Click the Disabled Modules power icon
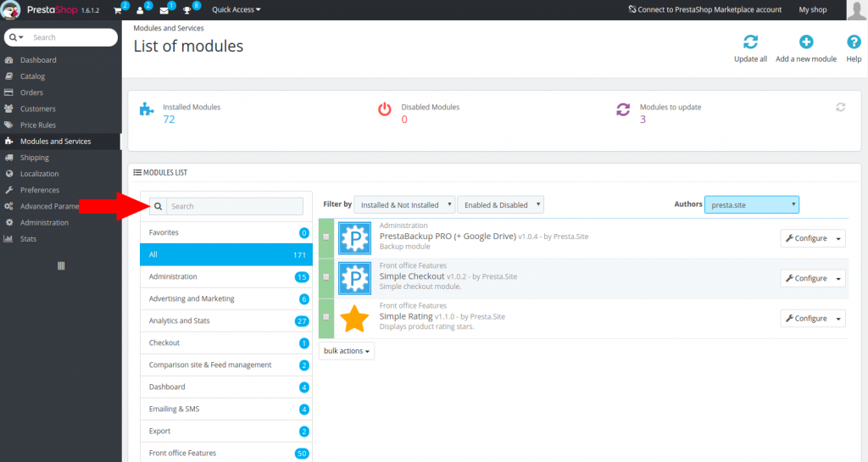The width and height of the screenshot is (868, 462). coord(385,109)
